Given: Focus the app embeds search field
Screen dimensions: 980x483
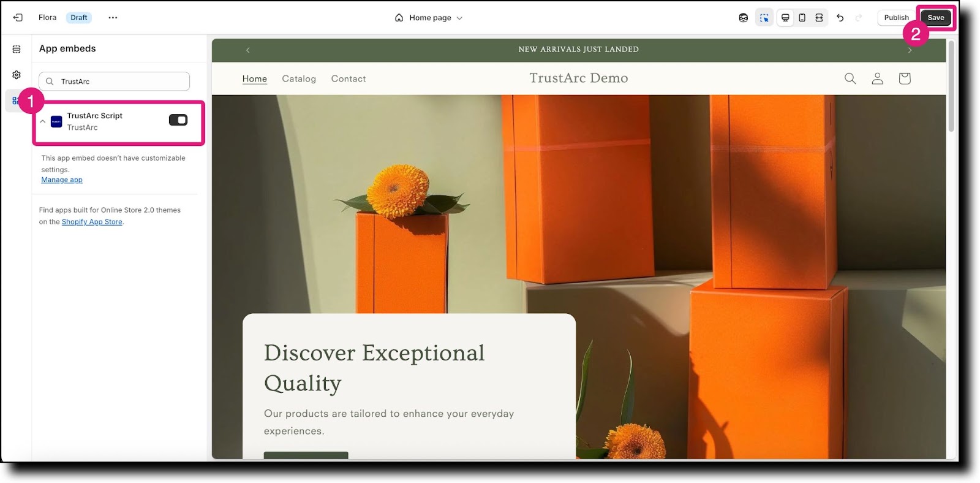Looking at the screenshot, I should click(x=114, y=82).
